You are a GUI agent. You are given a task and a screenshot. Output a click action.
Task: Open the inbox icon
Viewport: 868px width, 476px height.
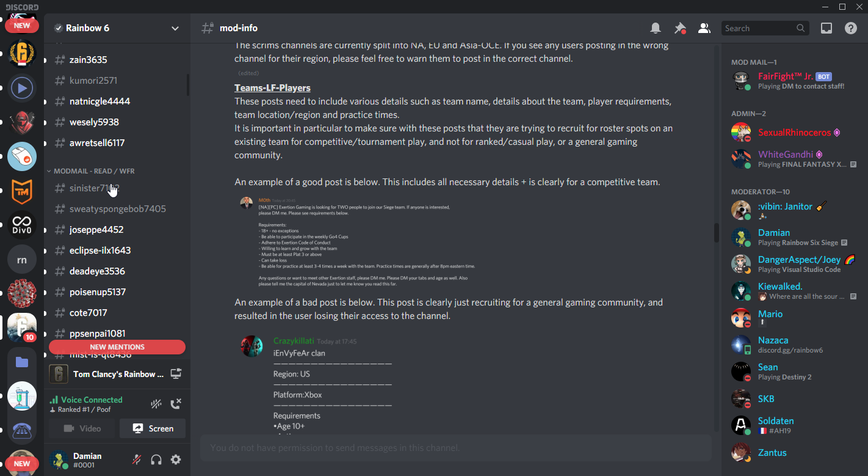tap(826, 28)
